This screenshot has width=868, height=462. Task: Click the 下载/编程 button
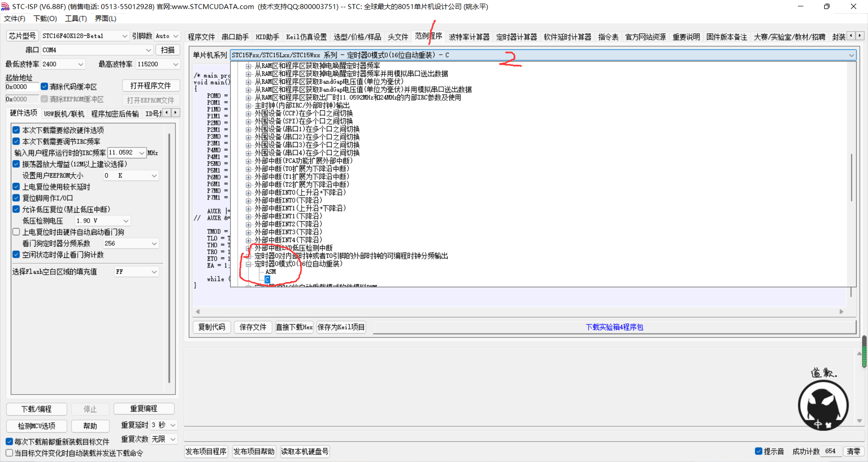(37, 409)
